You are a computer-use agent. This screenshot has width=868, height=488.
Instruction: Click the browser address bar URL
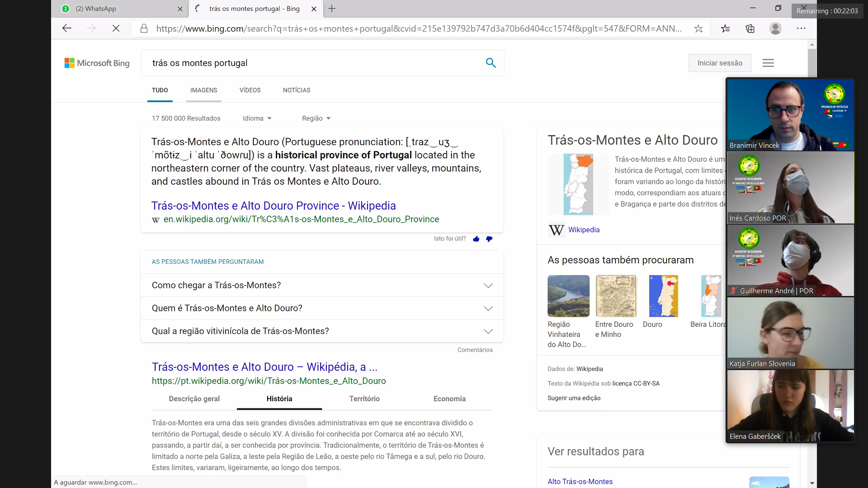[419, 28]
